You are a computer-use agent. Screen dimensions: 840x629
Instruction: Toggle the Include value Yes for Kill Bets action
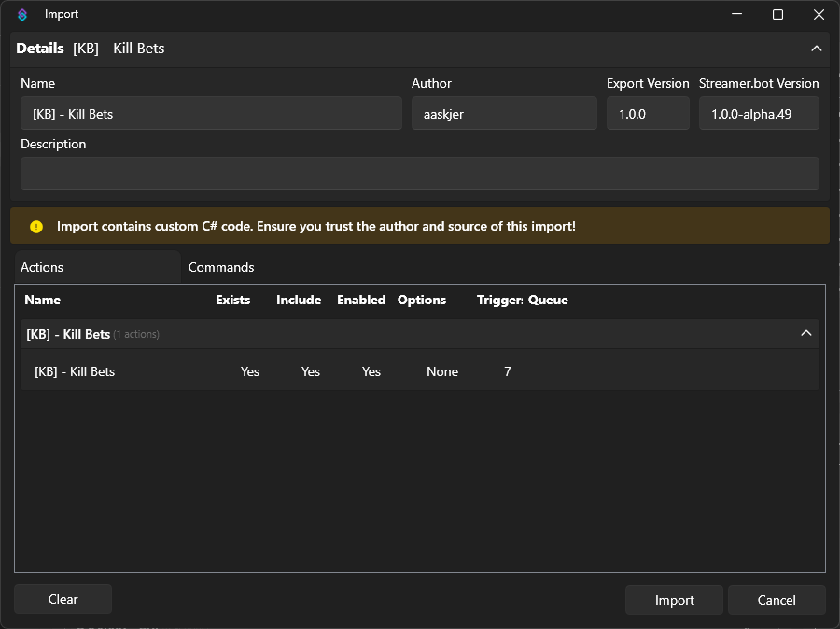click(x=311, y=371)
